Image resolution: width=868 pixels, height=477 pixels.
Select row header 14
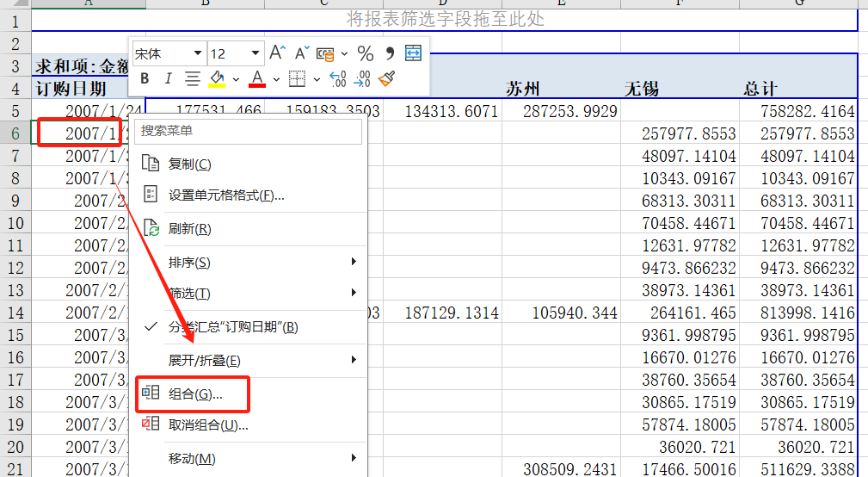click(15, 313)
